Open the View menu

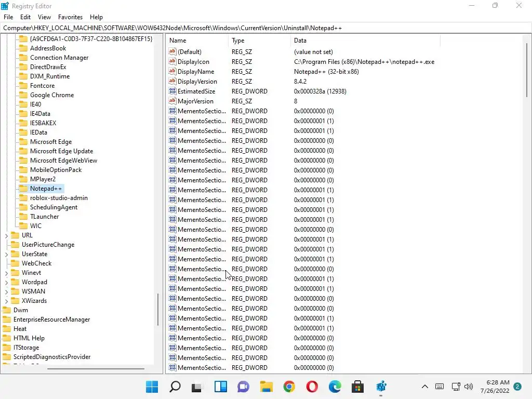tap(44, 17)
